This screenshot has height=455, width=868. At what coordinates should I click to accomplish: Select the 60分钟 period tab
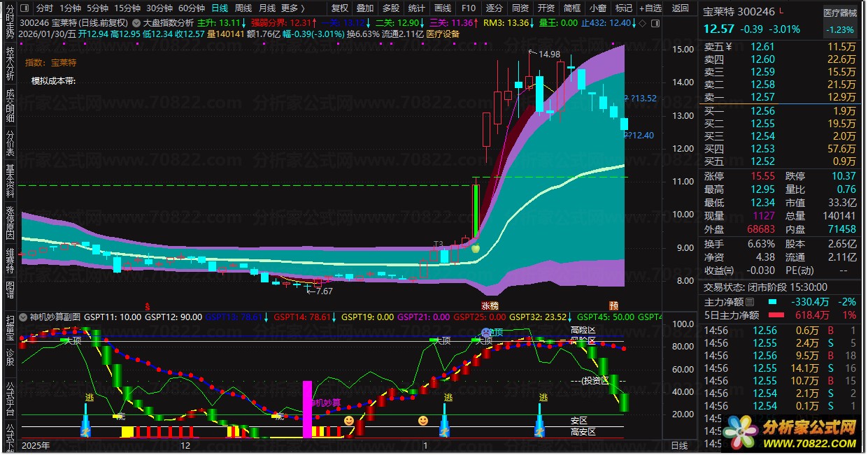(x=192, y=8)
